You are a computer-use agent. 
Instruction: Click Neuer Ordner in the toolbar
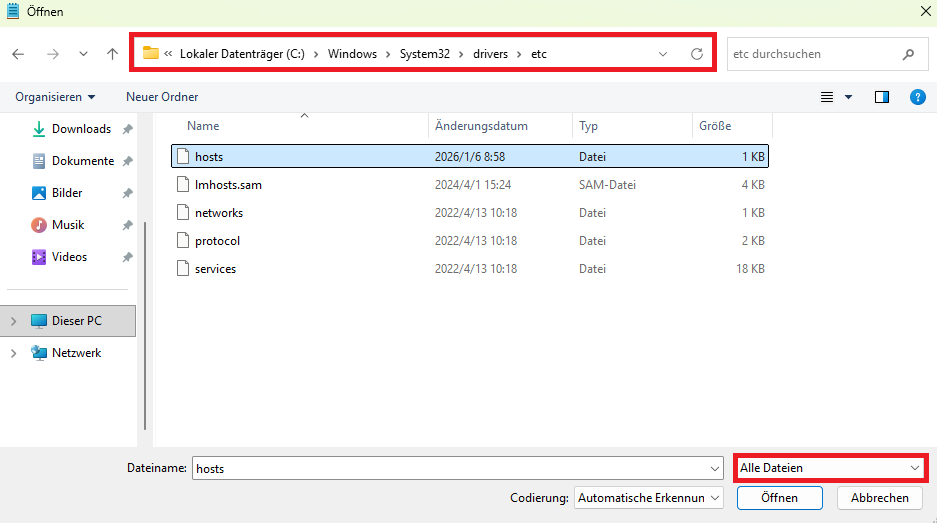(162, 97)
